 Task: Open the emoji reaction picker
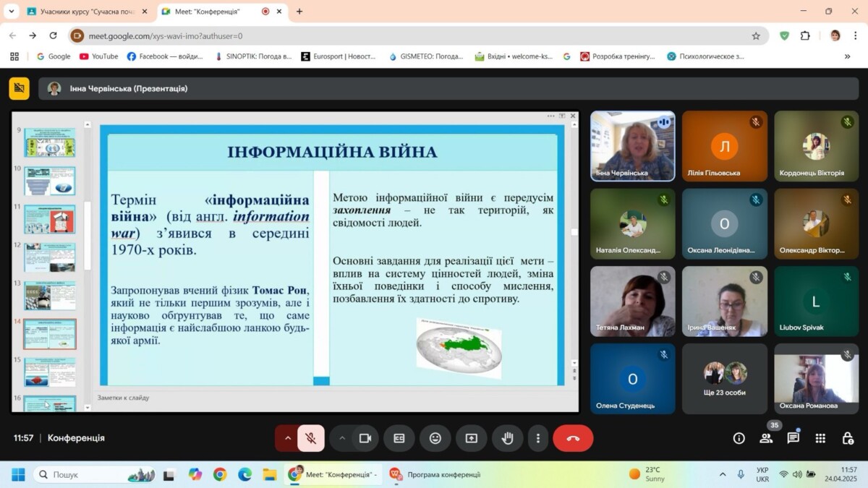(435, 438)
